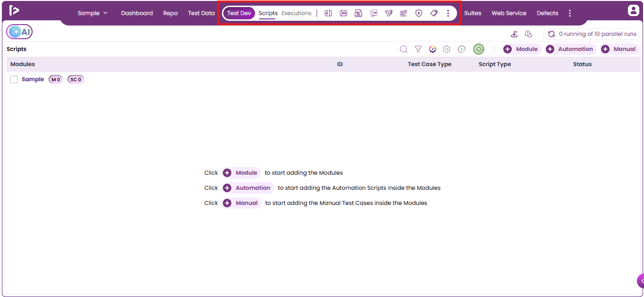The width and height of the screenshot is (644, 297).
Task: Click the app logo in the top-left corner
Action: pos(14,10)
